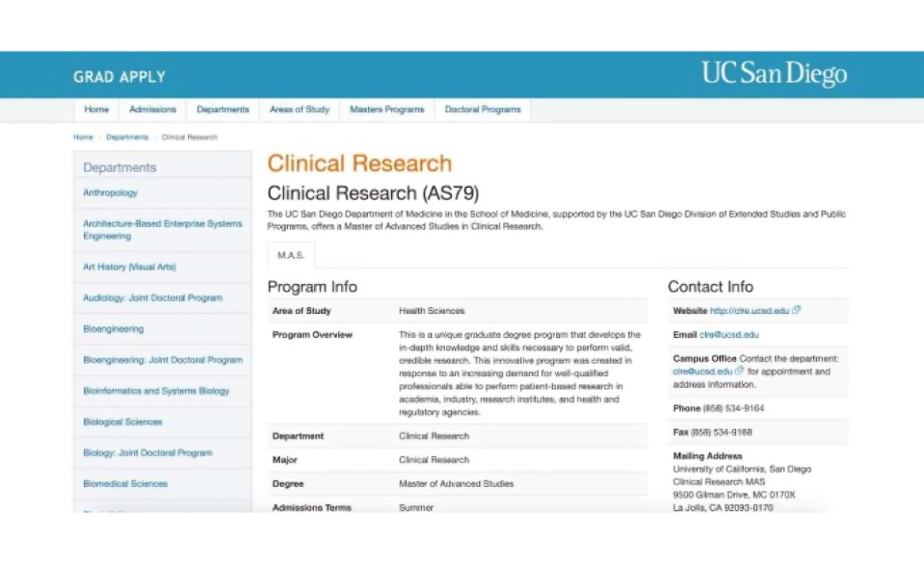
Task: Visit the clre.ucsd.edu website link
Action: click(749, 311)
